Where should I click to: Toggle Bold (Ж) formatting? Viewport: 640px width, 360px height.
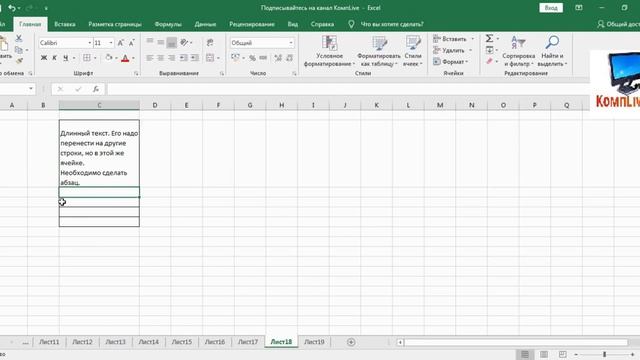pyautogui.click(x=44, y=58)
